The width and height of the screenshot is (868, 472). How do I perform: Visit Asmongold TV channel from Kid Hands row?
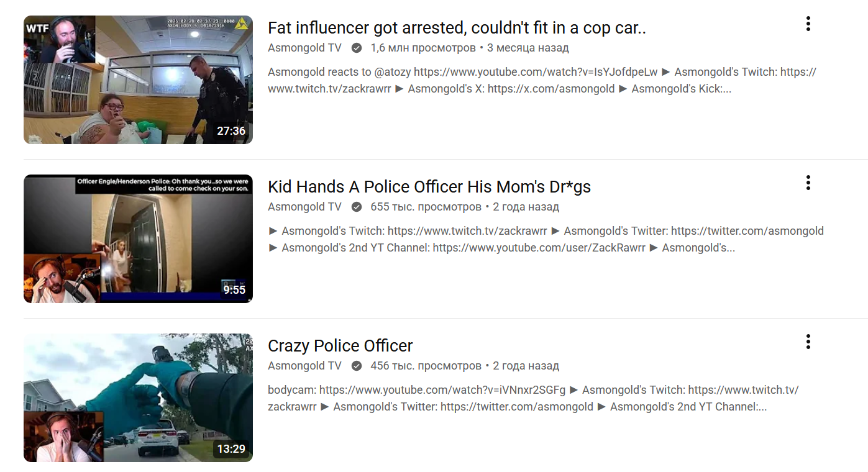coord(304,207)
